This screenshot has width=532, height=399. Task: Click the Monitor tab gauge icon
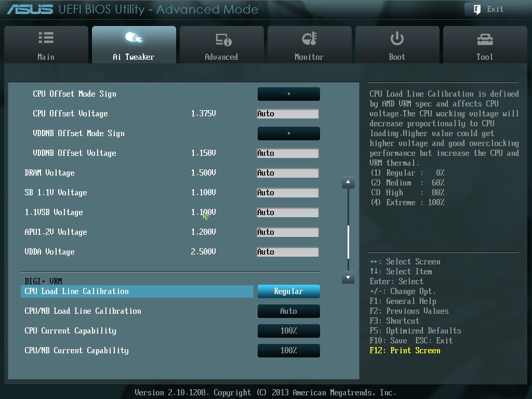click(310, 38)
